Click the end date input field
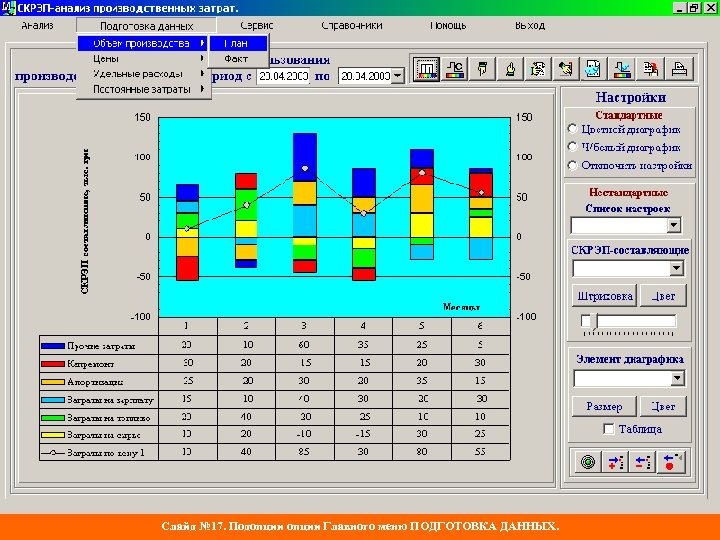 pyautogui.click(x=366, y=76)
